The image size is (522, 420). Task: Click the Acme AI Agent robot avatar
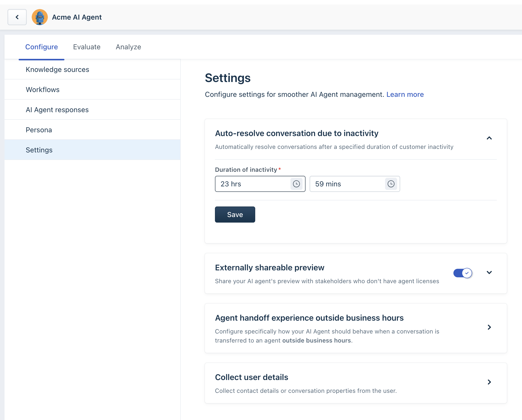tap(40, 17)
